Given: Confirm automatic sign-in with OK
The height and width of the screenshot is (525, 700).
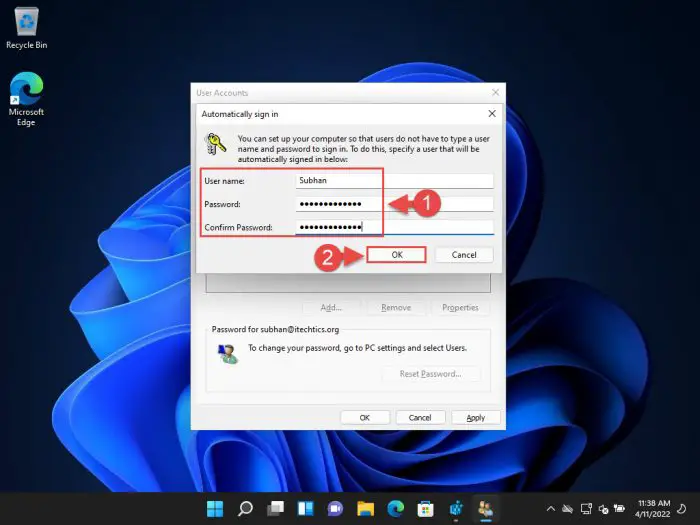Looking at the screenshot, I should [396, 255].
